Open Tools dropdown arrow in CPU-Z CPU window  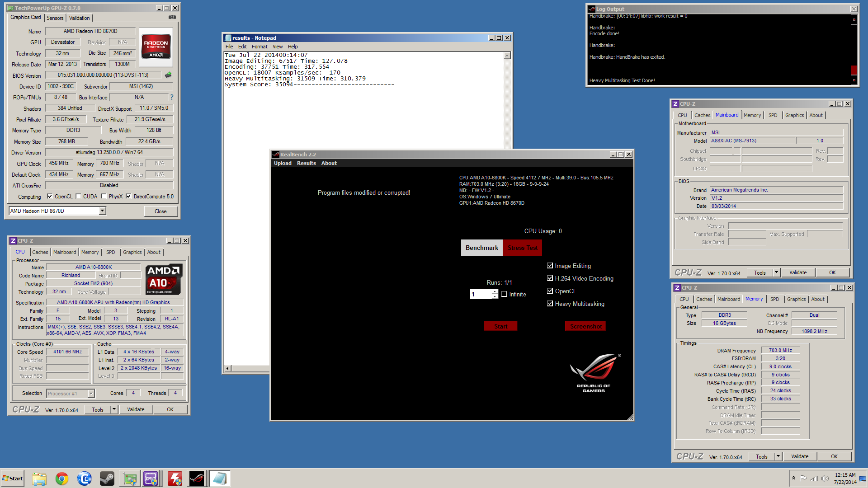[x=114, y=409]
